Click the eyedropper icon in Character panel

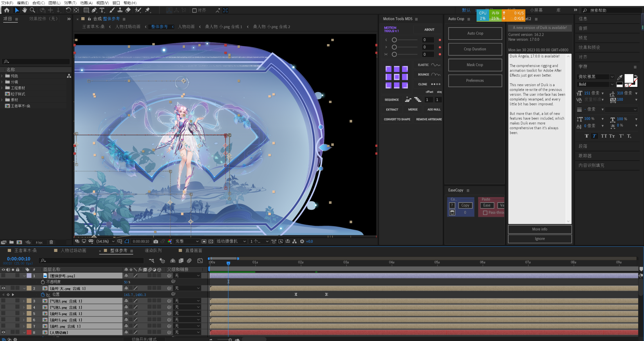click(619, 77)
